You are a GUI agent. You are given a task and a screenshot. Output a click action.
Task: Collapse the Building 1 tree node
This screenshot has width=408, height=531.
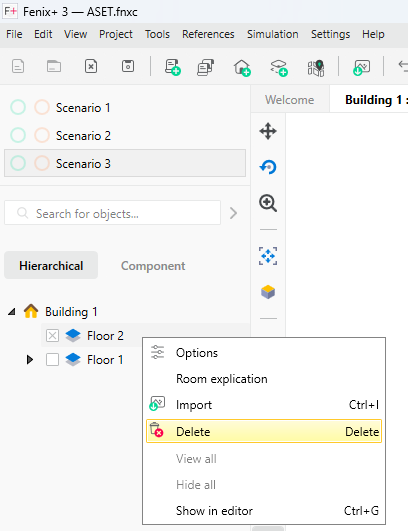coord(12,312)
